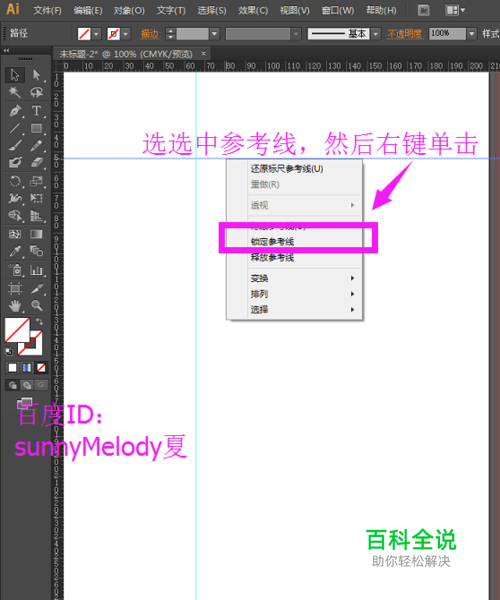Select the Pencil tool
Image resolution: width=500 pixels, height=600 pixels.
point(37,145)
